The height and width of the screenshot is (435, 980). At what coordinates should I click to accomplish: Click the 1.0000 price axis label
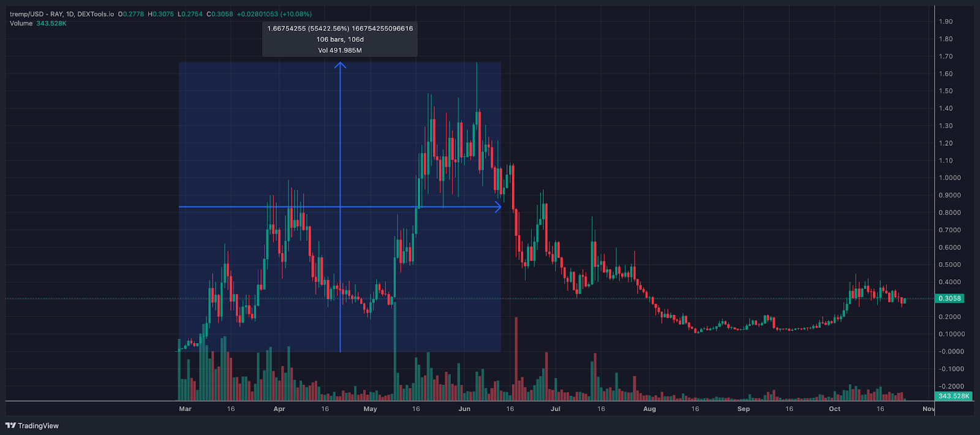(950, 178)
